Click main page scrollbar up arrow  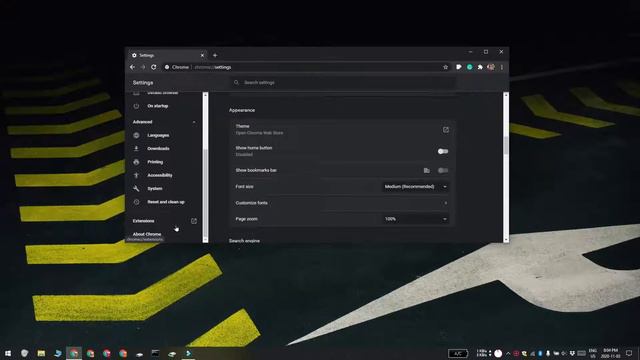[x=506, y=95]
